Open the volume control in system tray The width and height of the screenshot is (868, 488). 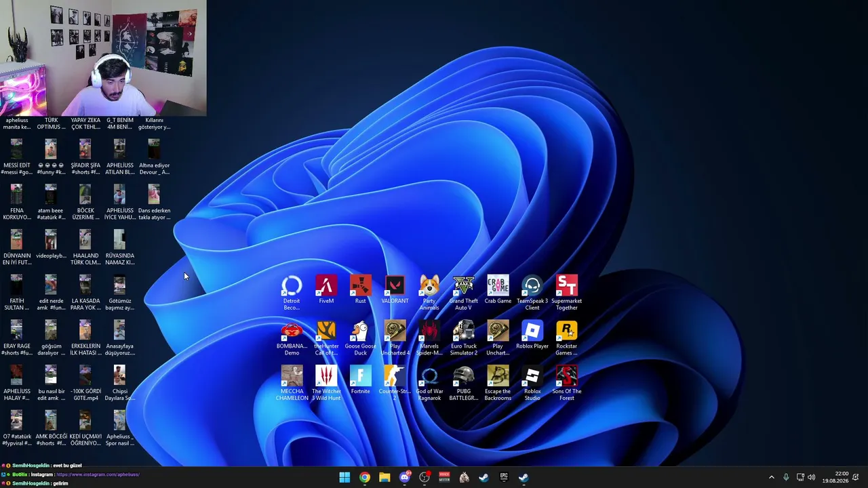click(812, 477)
